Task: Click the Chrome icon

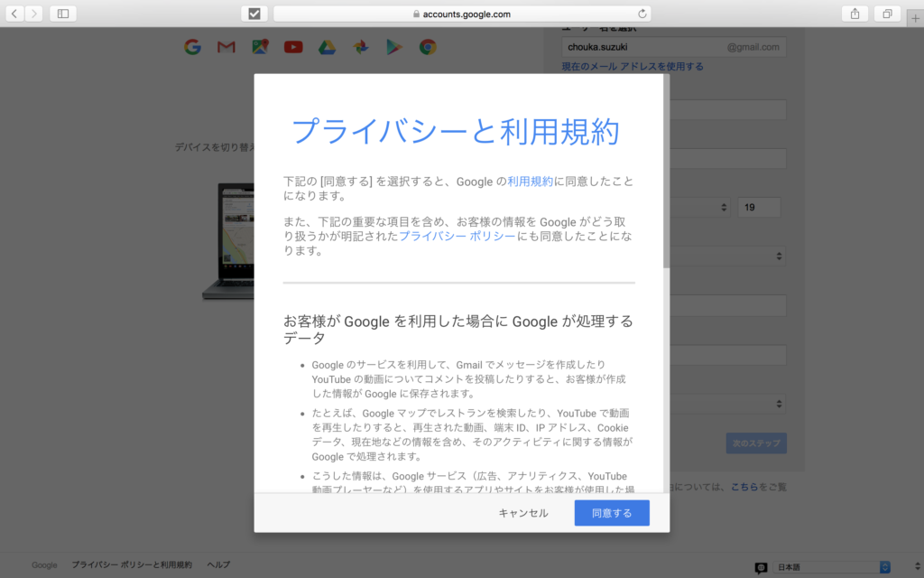Action: 428,47
